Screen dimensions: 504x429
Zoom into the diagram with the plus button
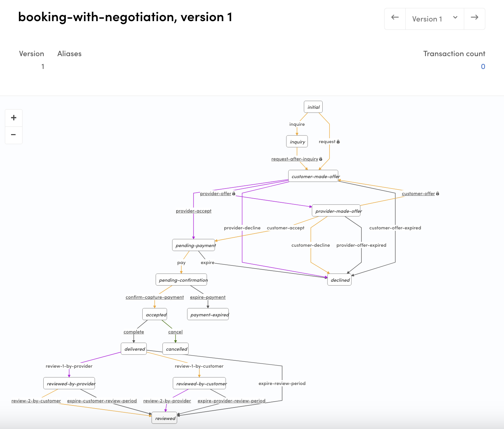pos(13,117)
